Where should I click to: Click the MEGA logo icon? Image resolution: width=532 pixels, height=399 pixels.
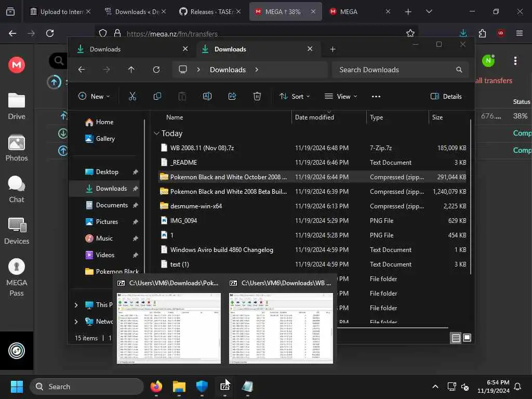17,64
